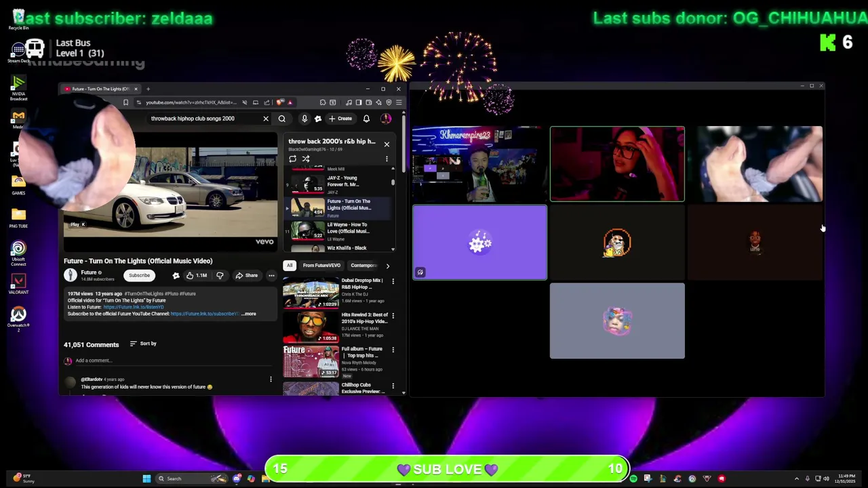The image size is (868, 488).
Task: Open the Windows Start menu
Action: point(146,479)
